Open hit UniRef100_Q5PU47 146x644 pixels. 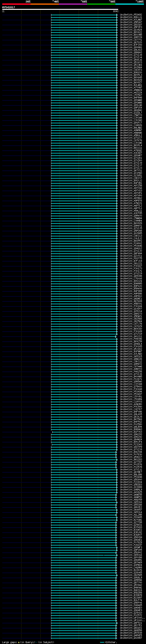point(131,22)
